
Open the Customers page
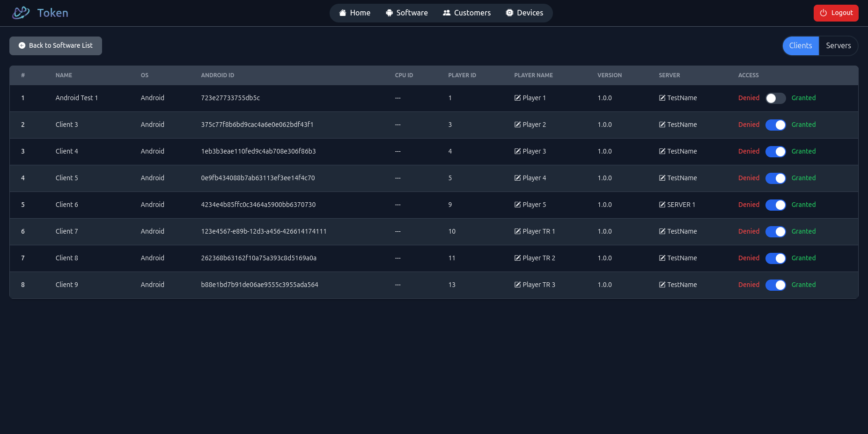[467, 13]
